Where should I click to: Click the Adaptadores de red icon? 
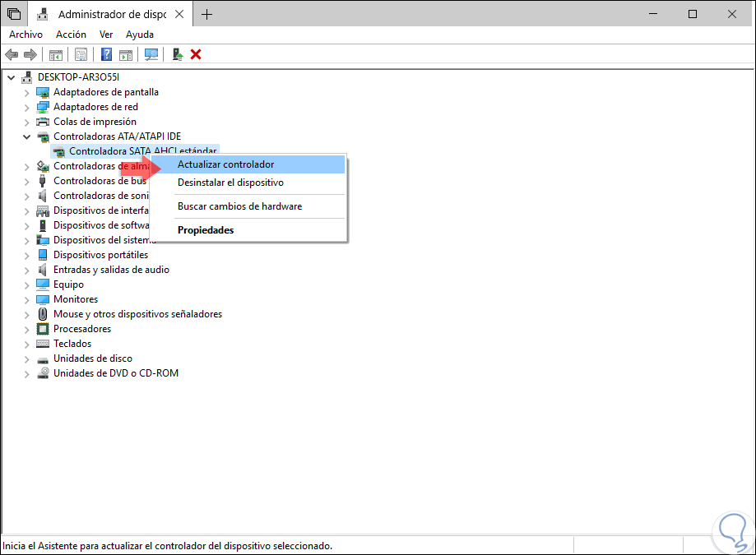click(43, 107)
